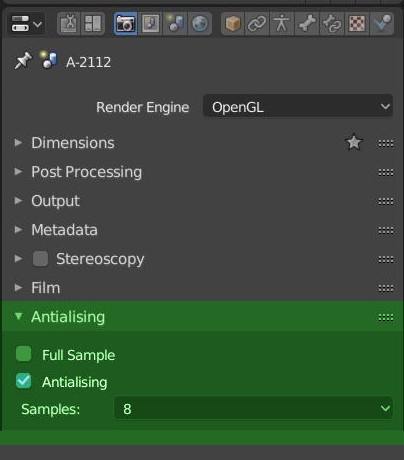Open the Render Engine OpenGL dropdown
Image resolution: width=404 pixels, height=460 pixels.
tap(298, 107)
